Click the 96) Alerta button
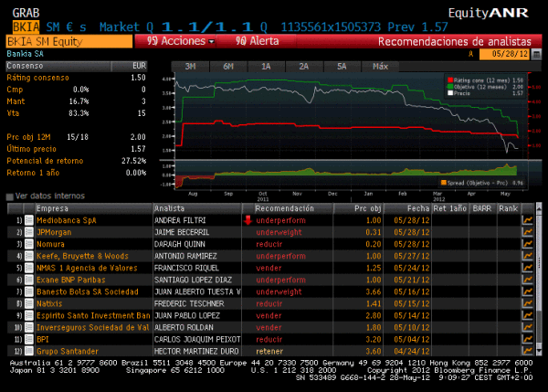This screenshot has height=392, width=548. (x=257, y=41)
